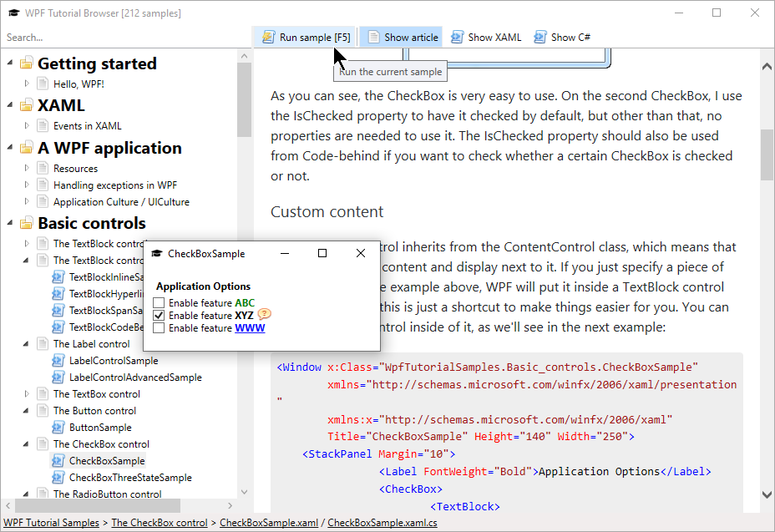The height and width of the screenshot is (532, 775).
Task: Click the Show C# icon
Action: coord(540,37)
